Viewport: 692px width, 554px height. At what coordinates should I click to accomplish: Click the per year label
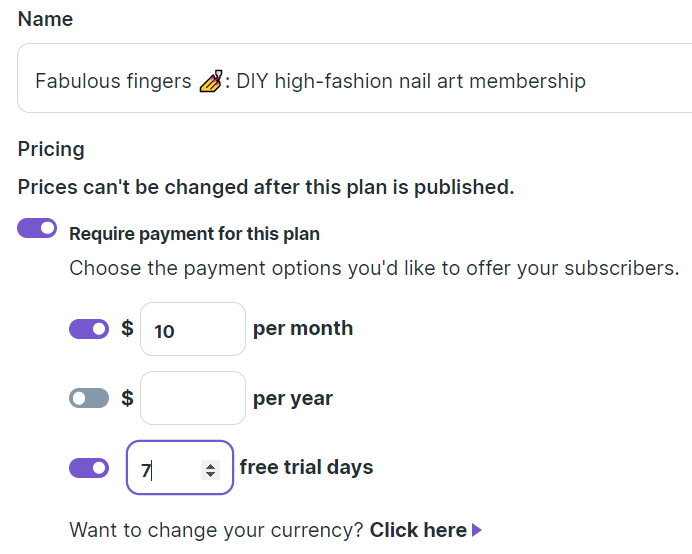(293, 397)
